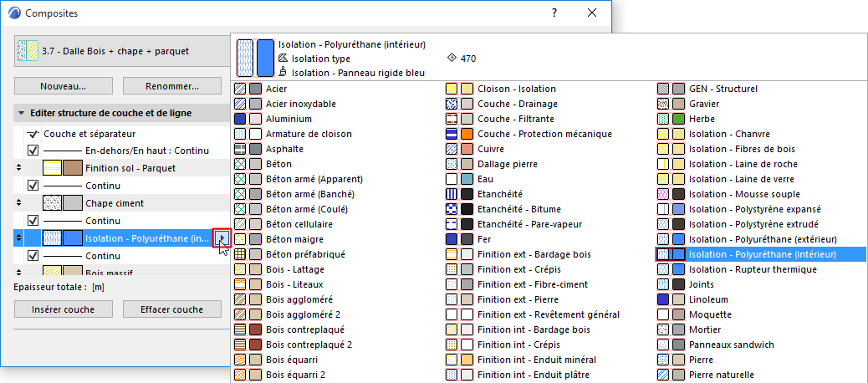Select highlighted Isolation - Polyuréthane (intérieur) entry
This screenshot has width=868, height=383.
(x=763, y=254)
